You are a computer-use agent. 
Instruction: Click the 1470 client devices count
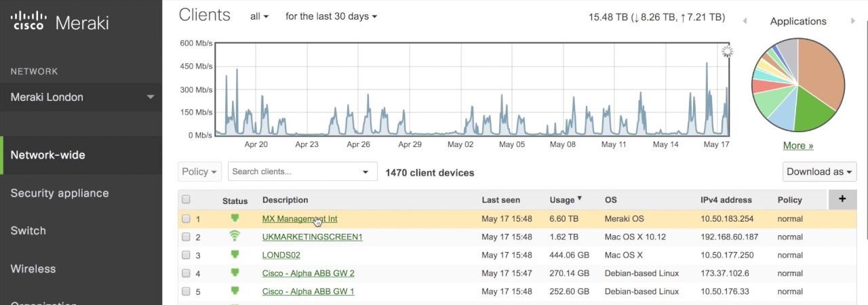[x=430, y=173]
